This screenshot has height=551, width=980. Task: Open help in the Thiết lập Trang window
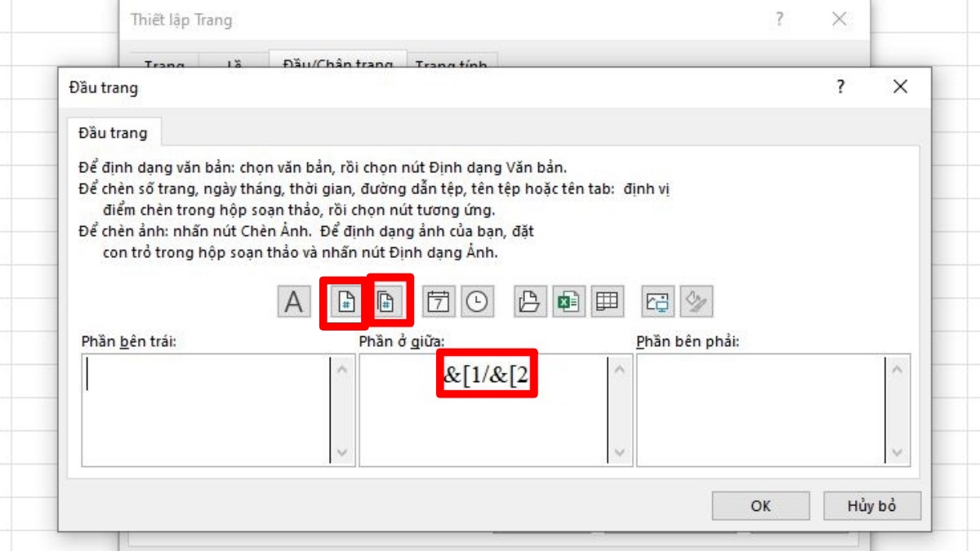pos(780,19)
